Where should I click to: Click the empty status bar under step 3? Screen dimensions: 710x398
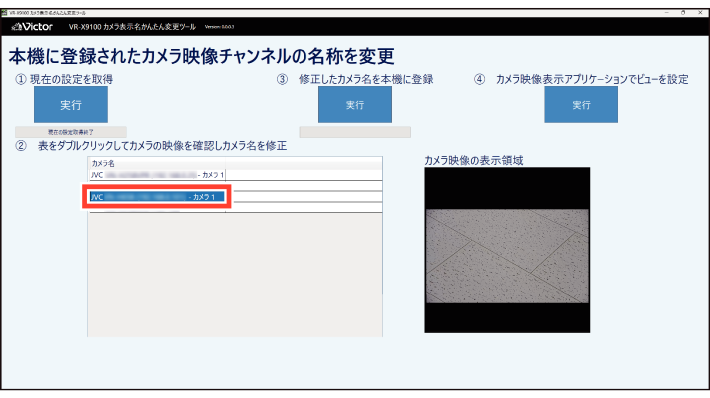355,132
